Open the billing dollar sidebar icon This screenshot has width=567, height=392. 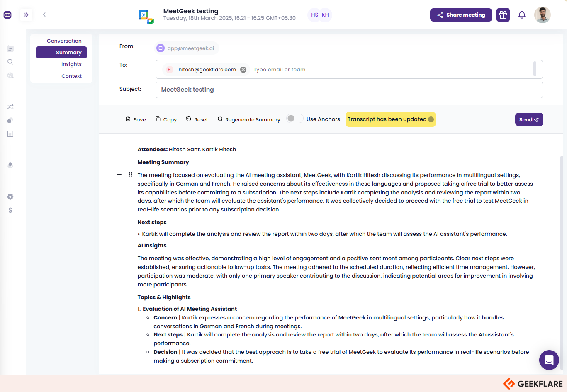(10, 210)
